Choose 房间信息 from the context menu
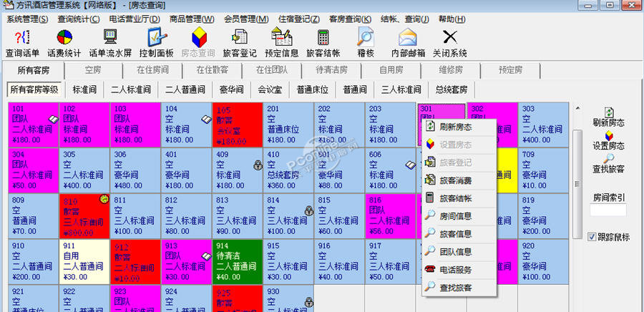This screenshot has height=312, width=644. point(459,215)
